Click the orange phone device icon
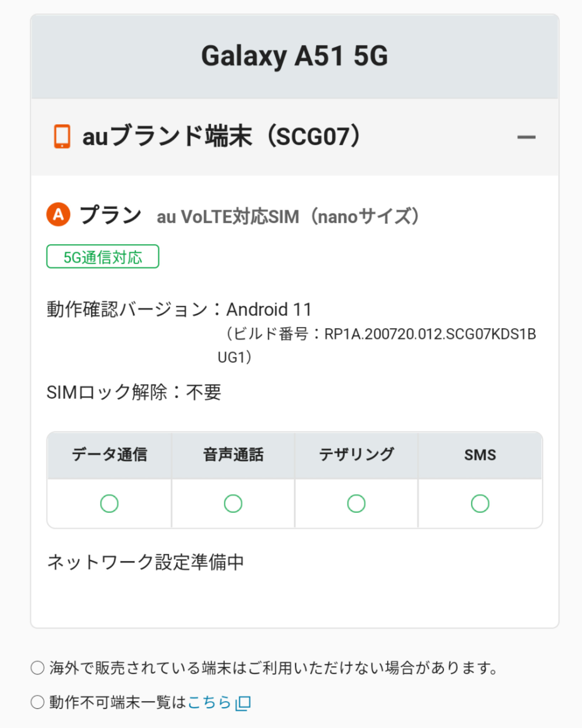Screen dimensions: 582x728 pos(62,136)
